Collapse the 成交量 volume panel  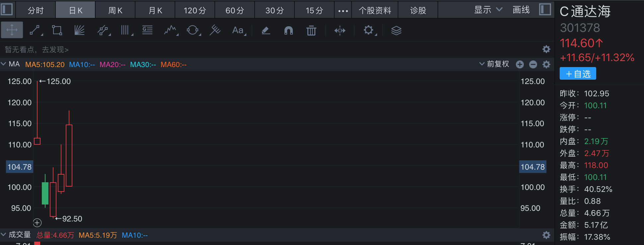4,234
